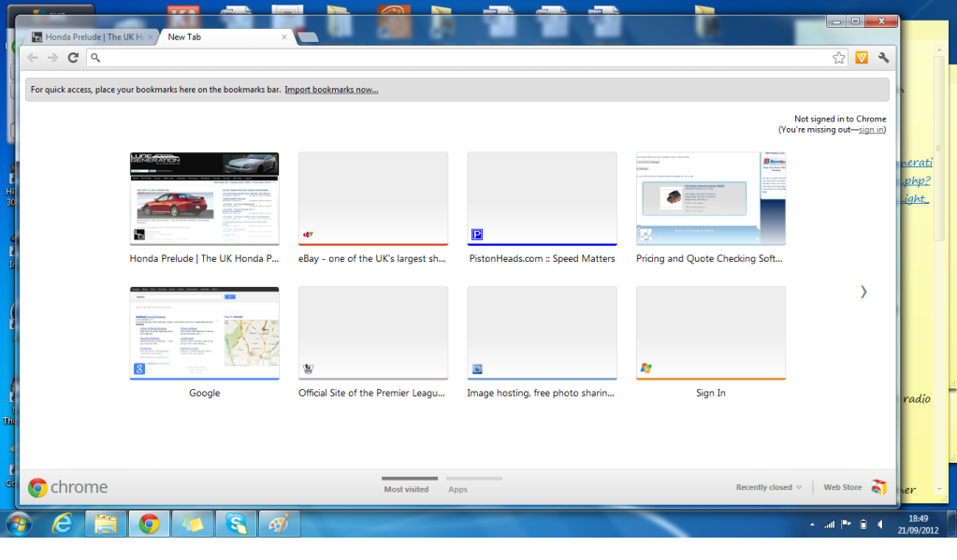Go forward with the forward arrow
The width and height of the screenshot is (957, 560).
[52, 57]
